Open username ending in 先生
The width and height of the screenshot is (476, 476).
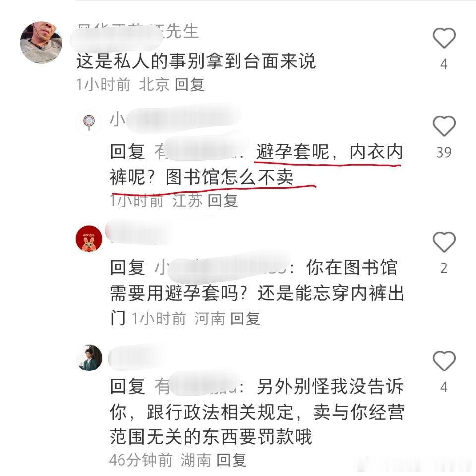click(137, 32)
